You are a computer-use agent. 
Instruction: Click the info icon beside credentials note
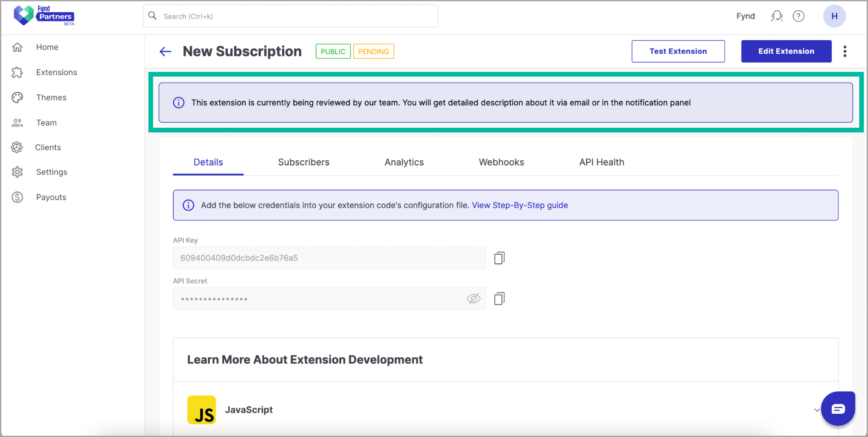[188, 205]
